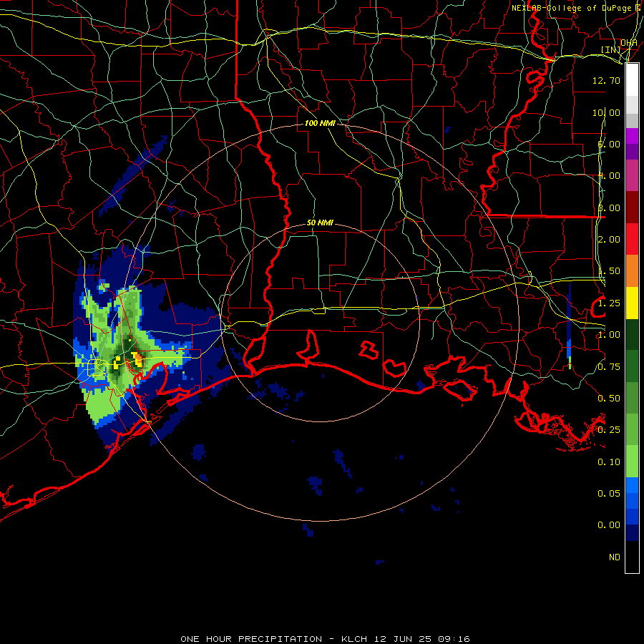The image size is (644, 644).
Task: Click the 1.00 legend value
Action: (609, 335)
